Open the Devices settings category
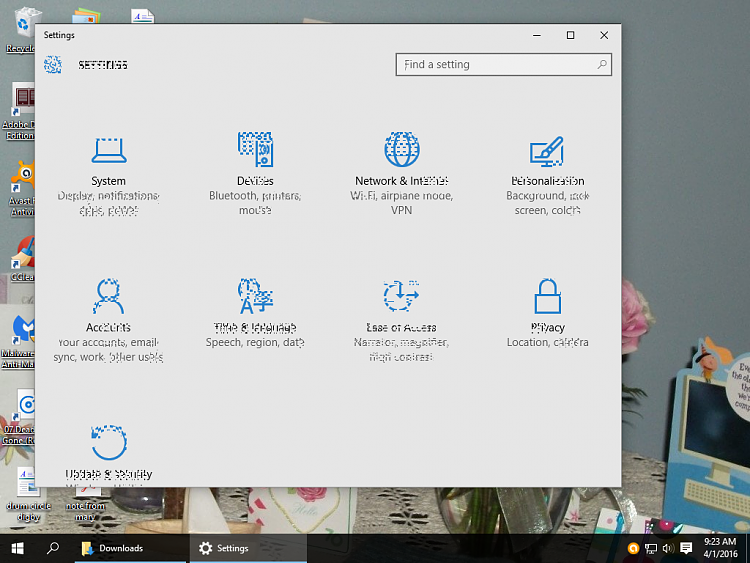 point(255,165)
